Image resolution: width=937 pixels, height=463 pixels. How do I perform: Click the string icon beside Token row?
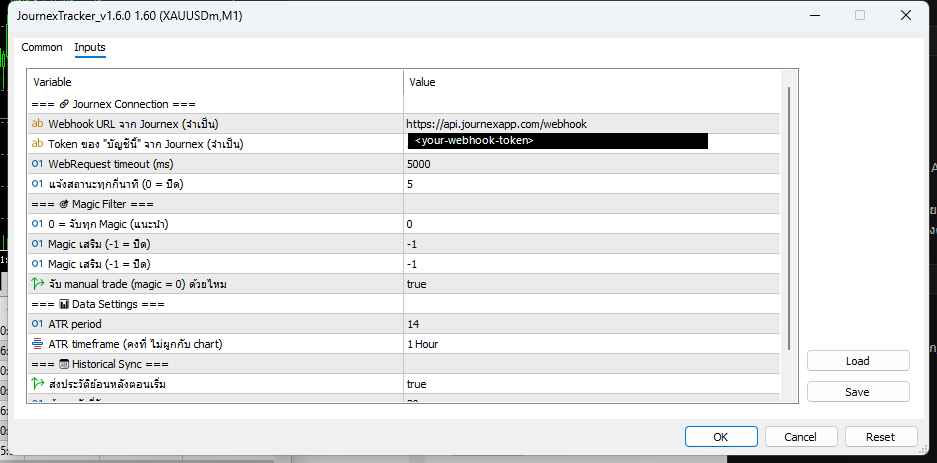pos(38,143)
